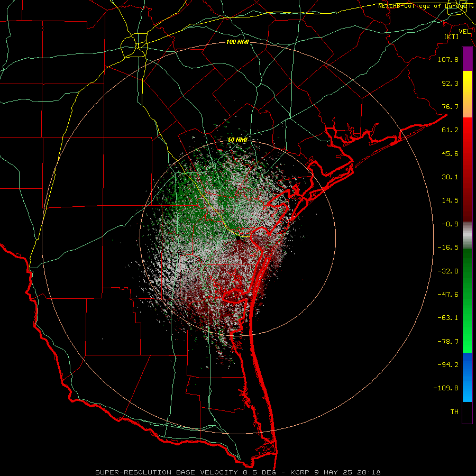Click the 107.8 legend value
This screenshot has height=476, width=476.
coord(448,59)
